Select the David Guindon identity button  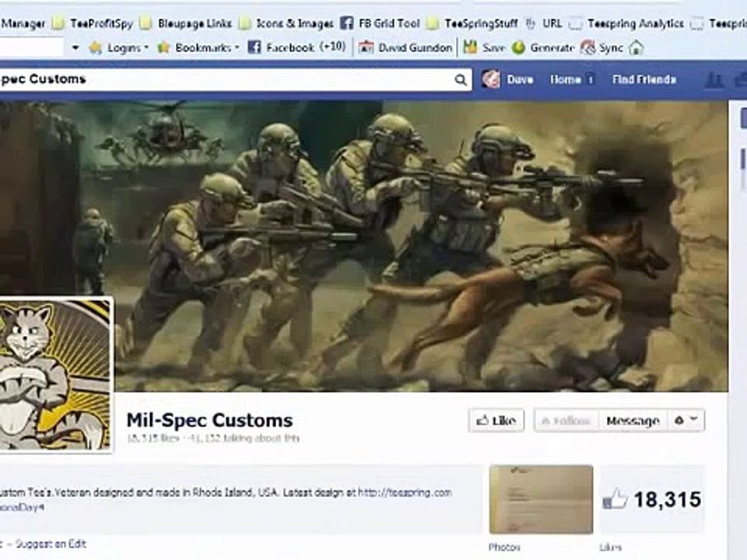[405, 47]
